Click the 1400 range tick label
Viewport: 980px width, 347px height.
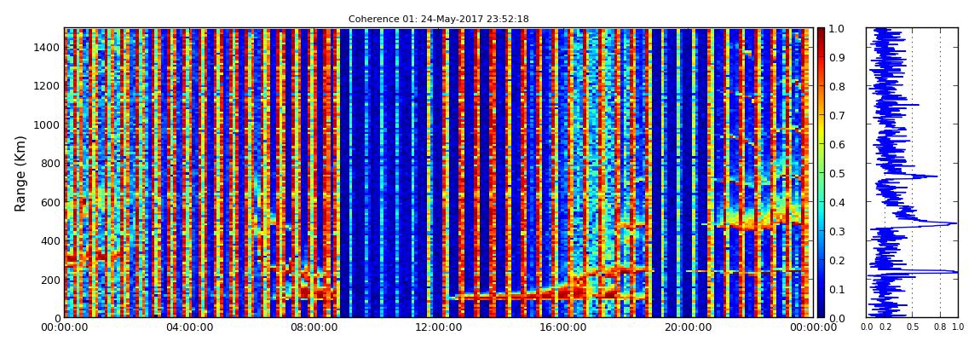click(48, 47)
